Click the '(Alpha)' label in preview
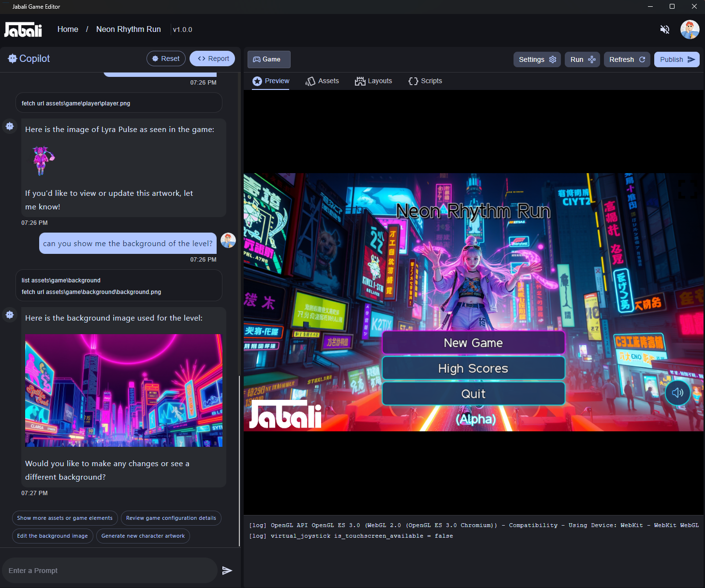 [476, 419]
